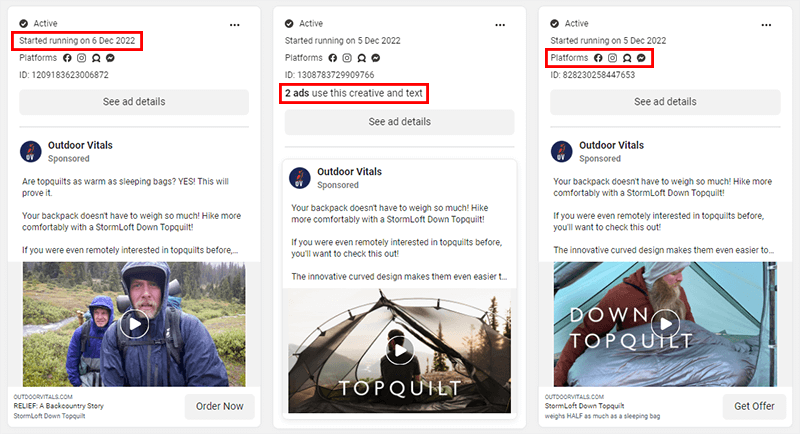Viewport: 800px width, 434px height.
Task: Click the Order Now button
Action: [x=220, y=406]
